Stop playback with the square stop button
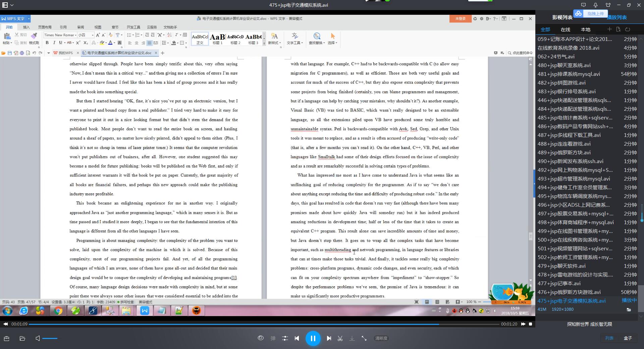644x349 pixels. 530,324
